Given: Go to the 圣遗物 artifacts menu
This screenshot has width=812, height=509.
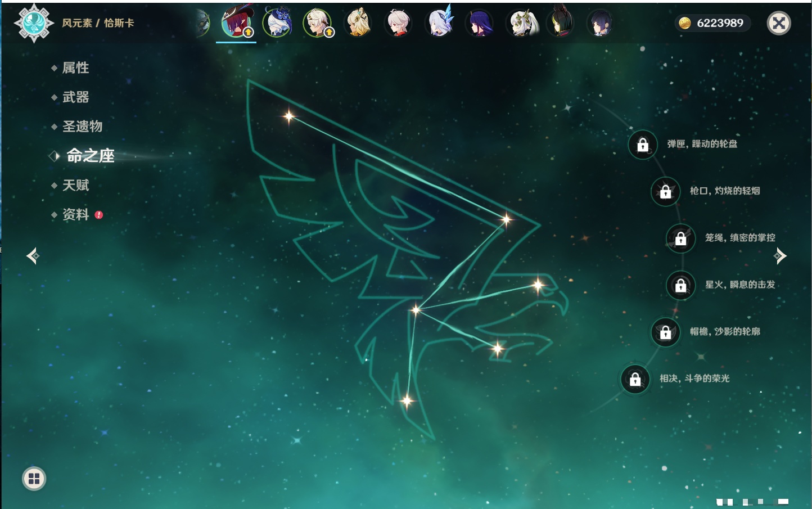Looking at the screenshot, I should 82,127.
